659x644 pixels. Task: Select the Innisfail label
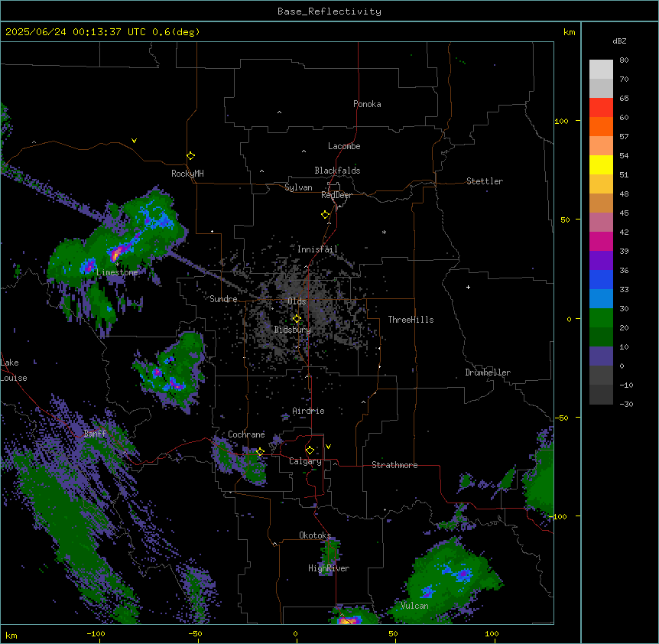[317, 249]
